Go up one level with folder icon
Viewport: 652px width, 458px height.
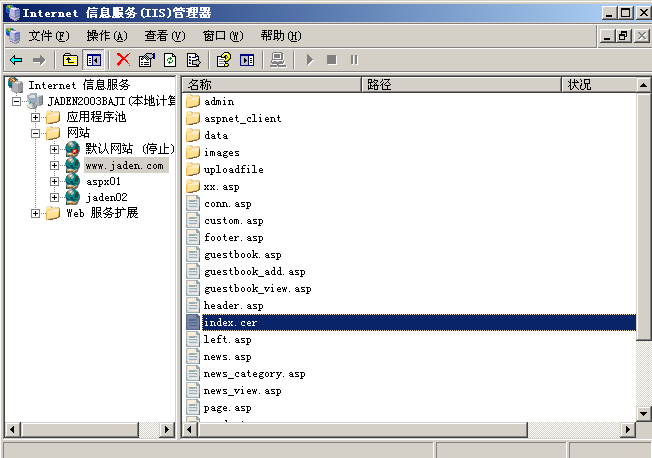(70, 60)
